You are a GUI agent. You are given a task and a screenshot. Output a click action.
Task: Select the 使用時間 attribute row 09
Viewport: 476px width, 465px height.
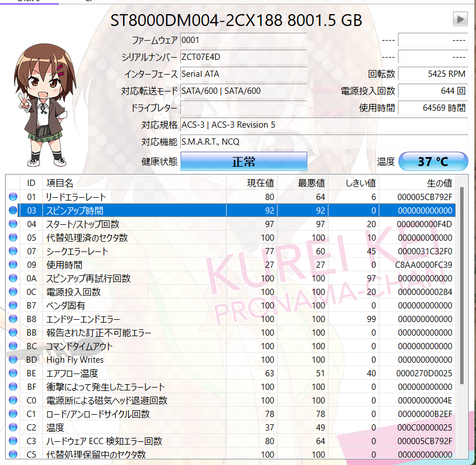pos(231,264)
